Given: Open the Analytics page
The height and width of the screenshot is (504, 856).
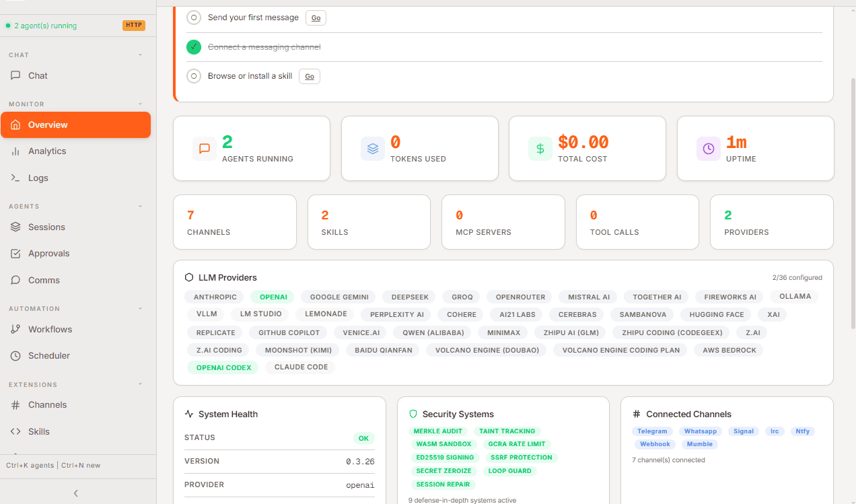Looking at the screenshot, I should click(75, 151).
